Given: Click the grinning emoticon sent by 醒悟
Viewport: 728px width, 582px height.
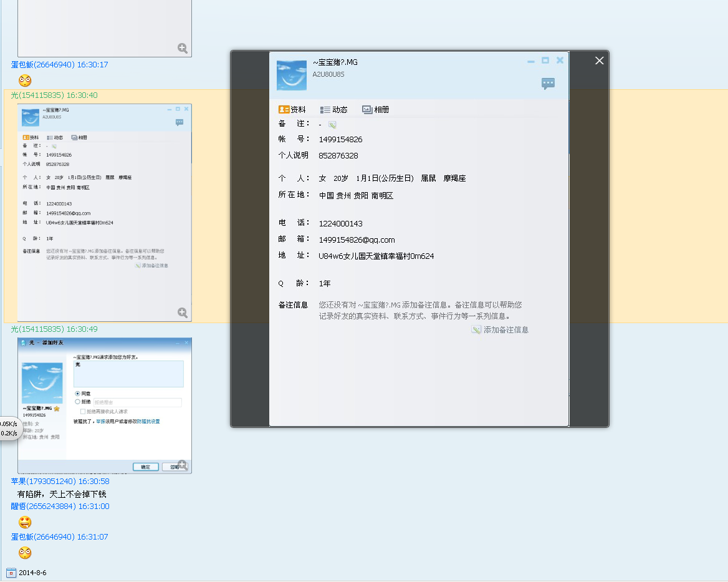Looking at the screenshot, I should [x=24, y=523].
